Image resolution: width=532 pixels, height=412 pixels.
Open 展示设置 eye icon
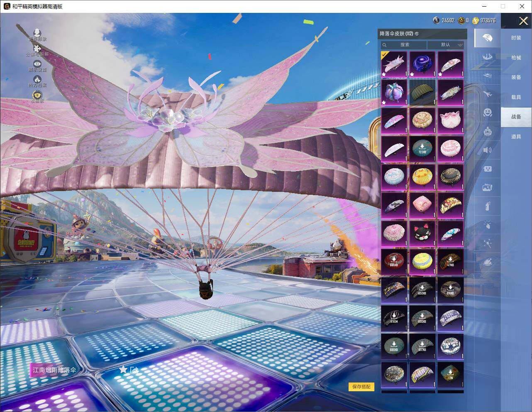point(37,64)
